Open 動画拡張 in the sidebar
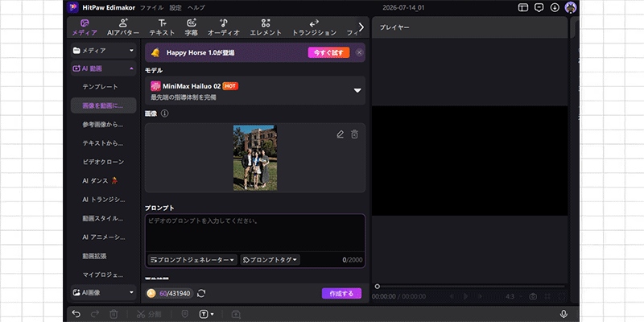 [94, 255]
